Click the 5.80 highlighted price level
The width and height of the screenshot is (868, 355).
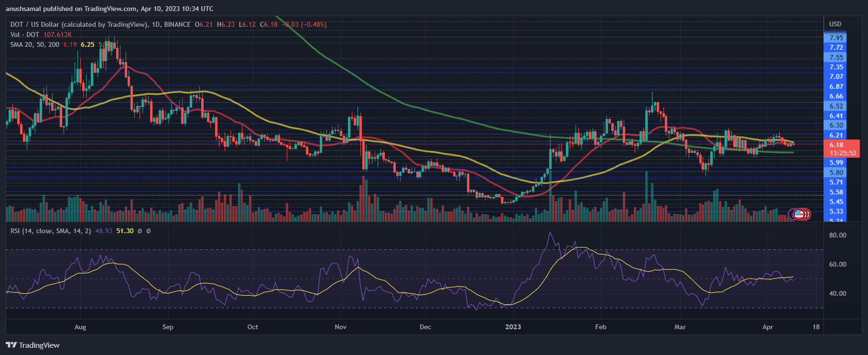(836, 172)
